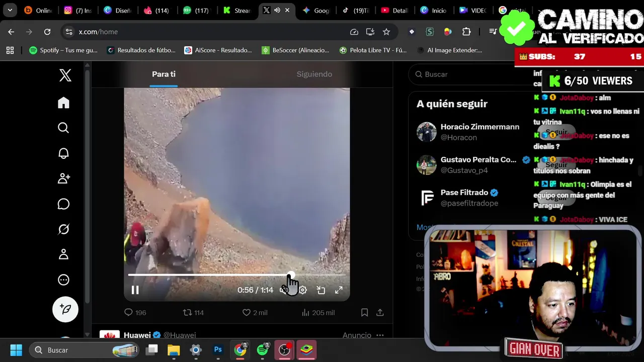Image resolution: width=644 pixels, height=362 pixels.
Task: Open BeSoccer bookmark
Action: [295, 50]
